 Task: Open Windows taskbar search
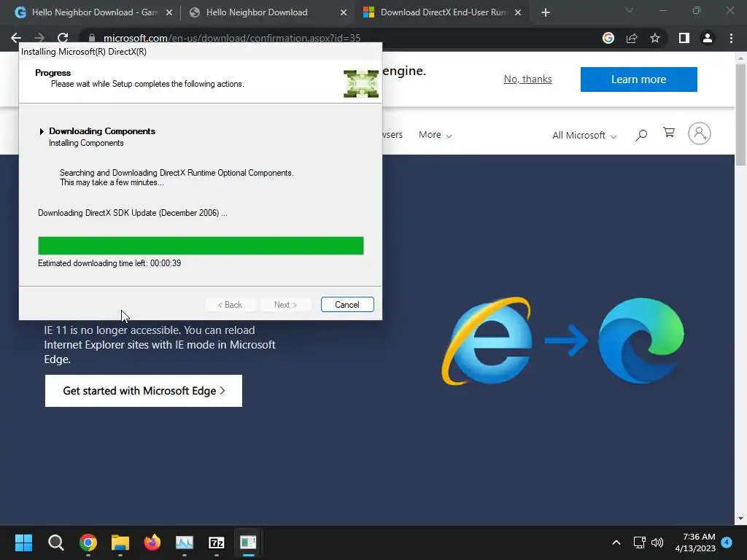(x=55, y=542)
